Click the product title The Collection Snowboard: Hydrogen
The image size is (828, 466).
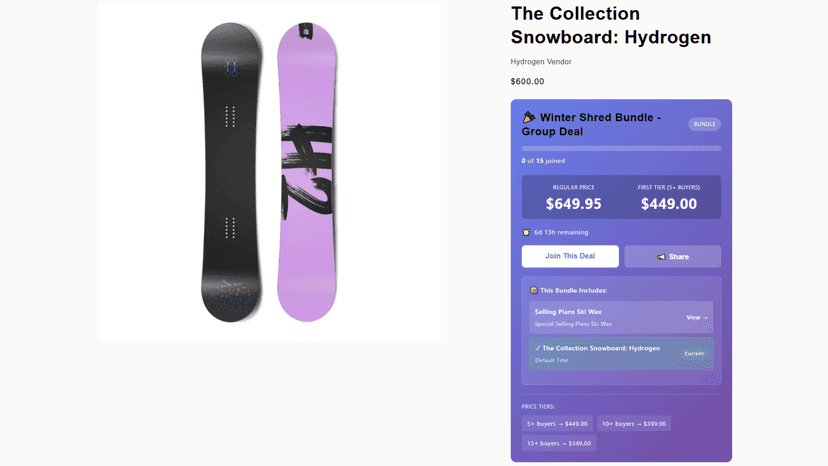coord(611,25)
